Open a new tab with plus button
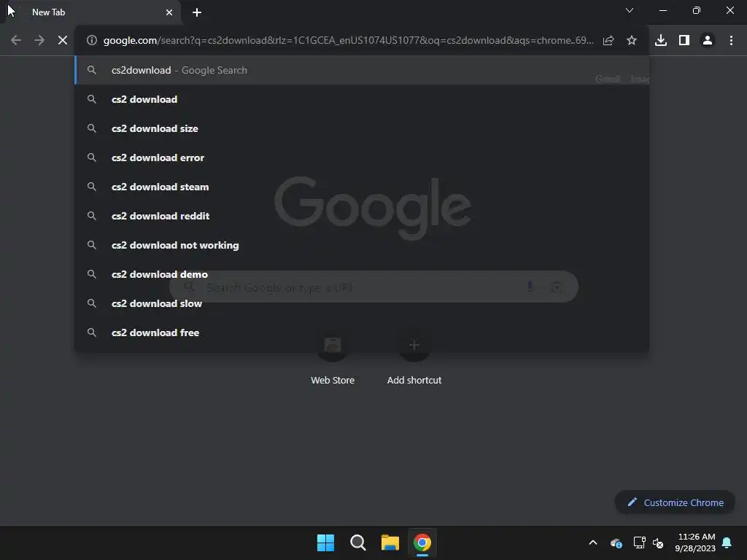 (x=197, y=12)
